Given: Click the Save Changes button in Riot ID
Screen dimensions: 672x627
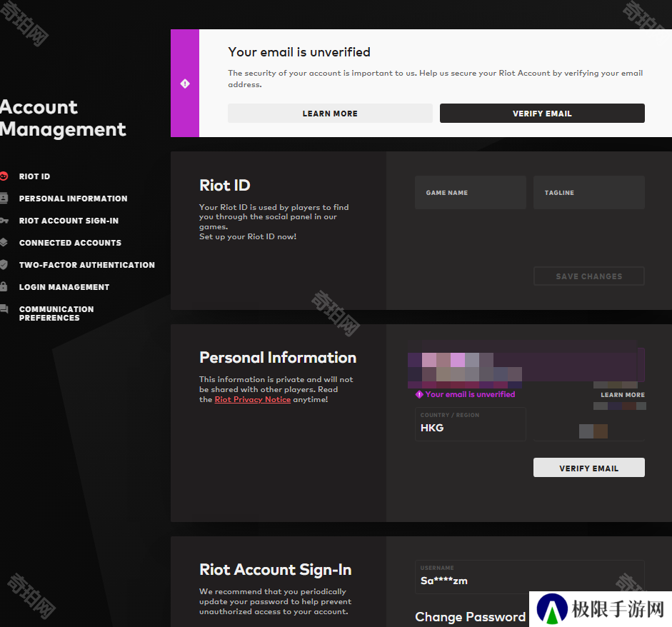Looking at the screenshot, I should click(589, 276).
